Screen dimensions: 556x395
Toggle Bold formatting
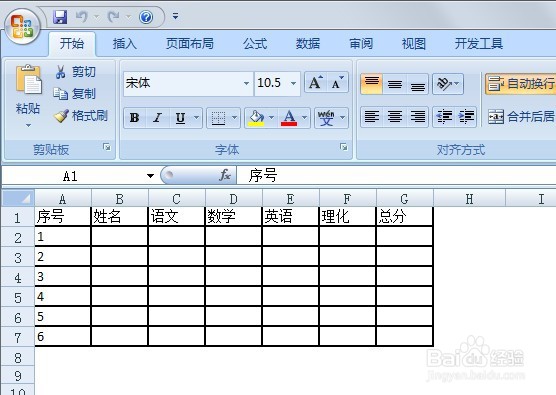click(x=135, y=118)
